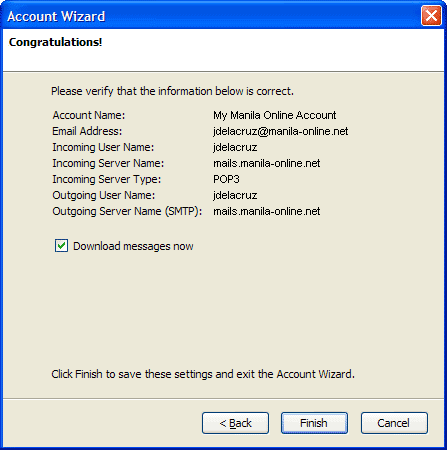The width and height of the screenshot is (447, 450).
Task: Click the Account Wizard title text
Action: tap(56, 16)
